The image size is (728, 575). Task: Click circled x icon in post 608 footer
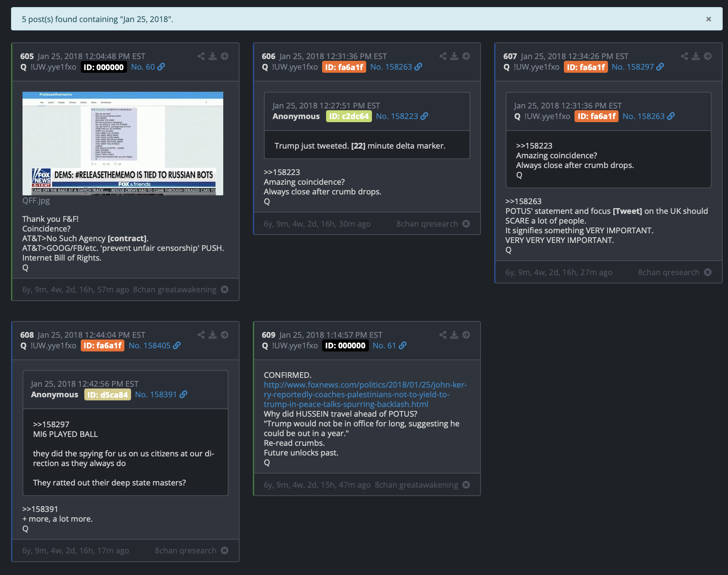[x=225, y=550]
